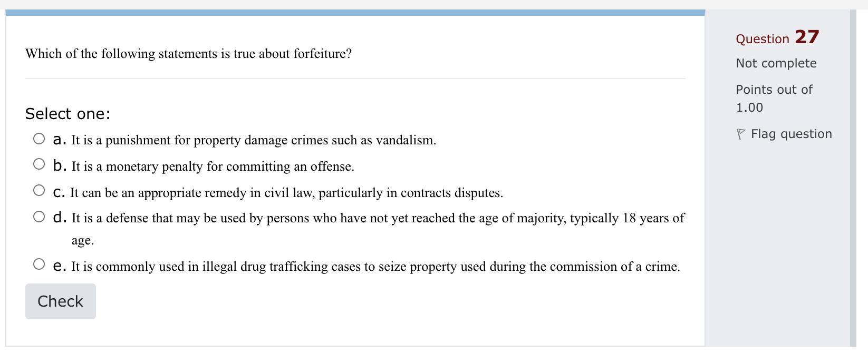Click the Select one prompt label
The width and height of the screenshot is (868, 353).
click(67, 113)
